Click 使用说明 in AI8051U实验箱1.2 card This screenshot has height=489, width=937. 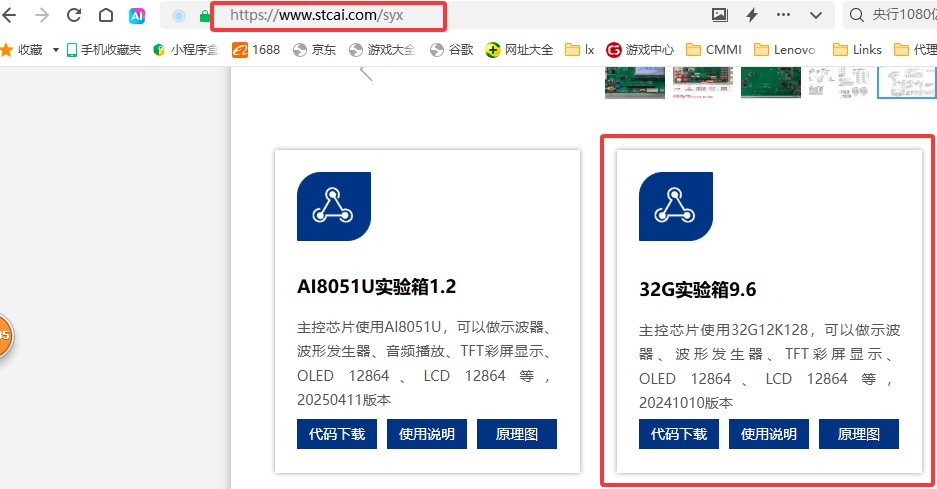427,434
